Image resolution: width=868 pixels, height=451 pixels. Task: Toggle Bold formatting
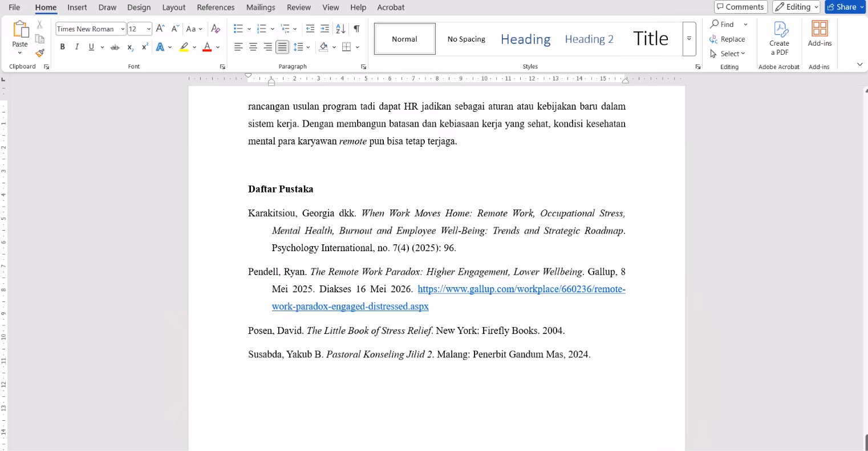point(62,47)
